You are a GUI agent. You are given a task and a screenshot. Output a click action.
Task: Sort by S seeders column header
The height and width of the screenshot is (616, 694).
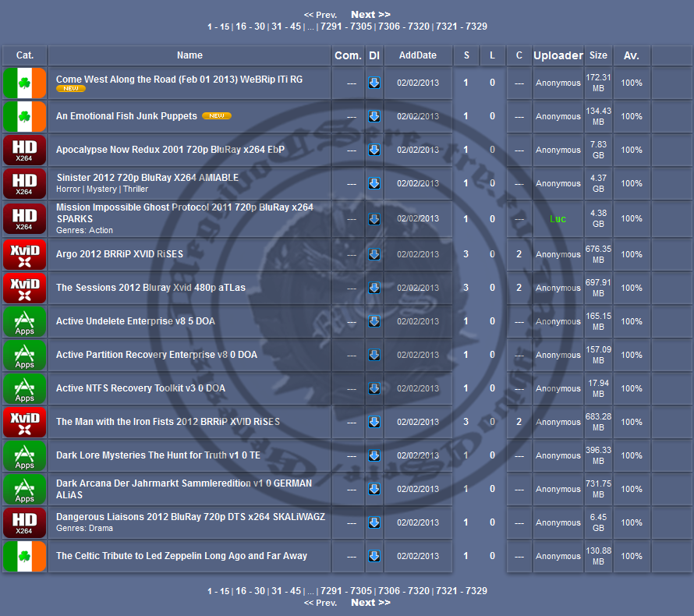pos(466,55)
